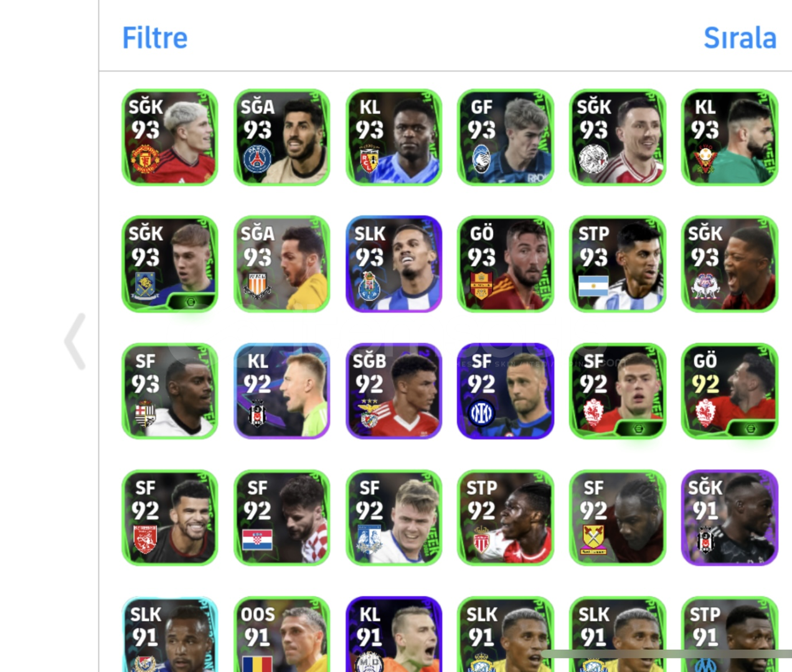Select the SĞK 93 Manchester United player card
Screen dimensions: 792x672
170,137
